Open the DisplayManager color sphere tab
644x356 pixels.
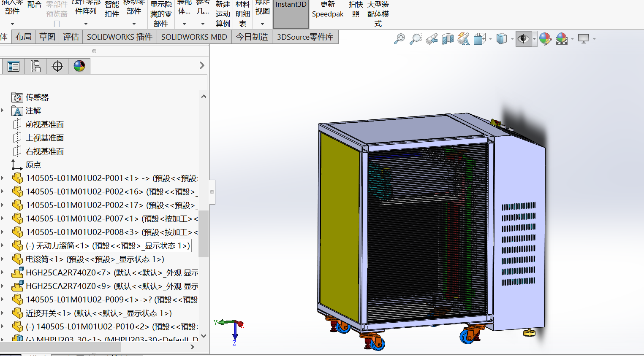pos(79,66)
